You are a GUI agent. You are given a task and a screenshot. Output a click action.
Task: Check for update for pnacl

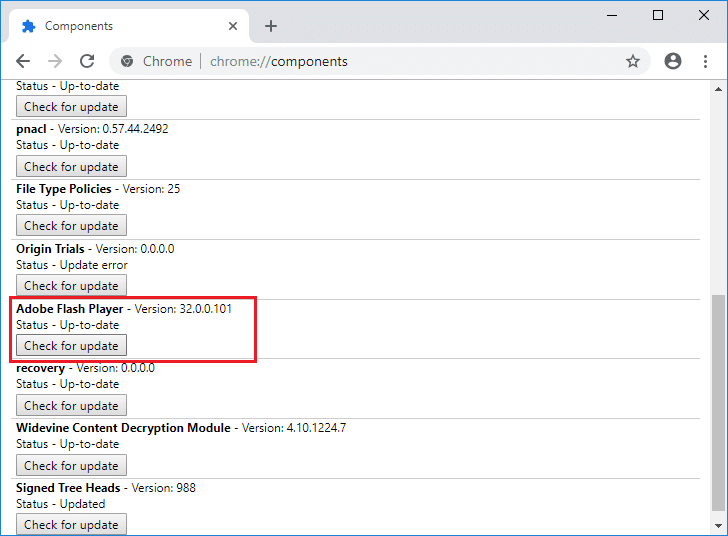pyautogui.click(x=71, y=166)
